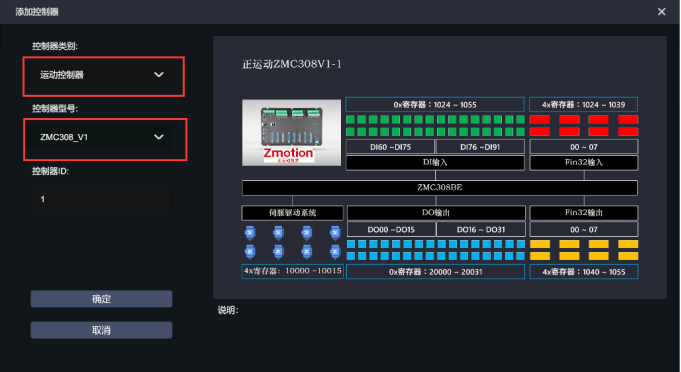The height and width of the screenshot is (372, 681).
Task: Select the DI60~DI75 input box
Action: 390,147
